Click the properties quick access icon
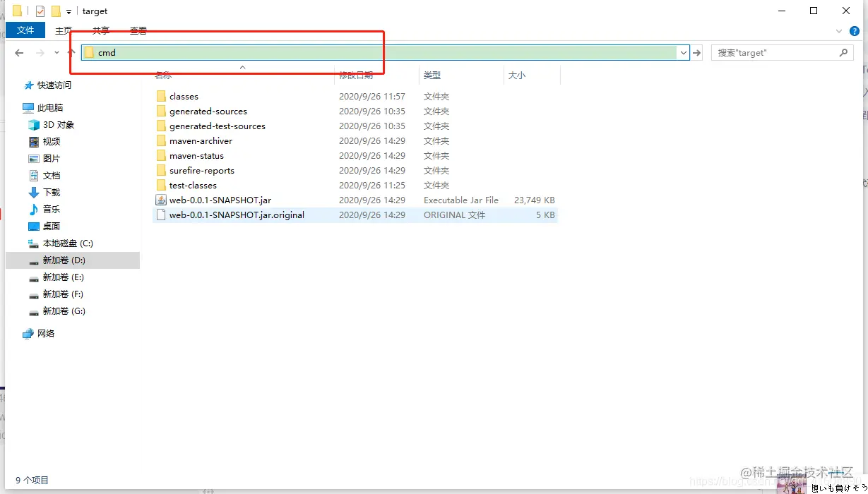Image resolution: width=868 pixels, height=494 pixels. click(x=40, y=11)
